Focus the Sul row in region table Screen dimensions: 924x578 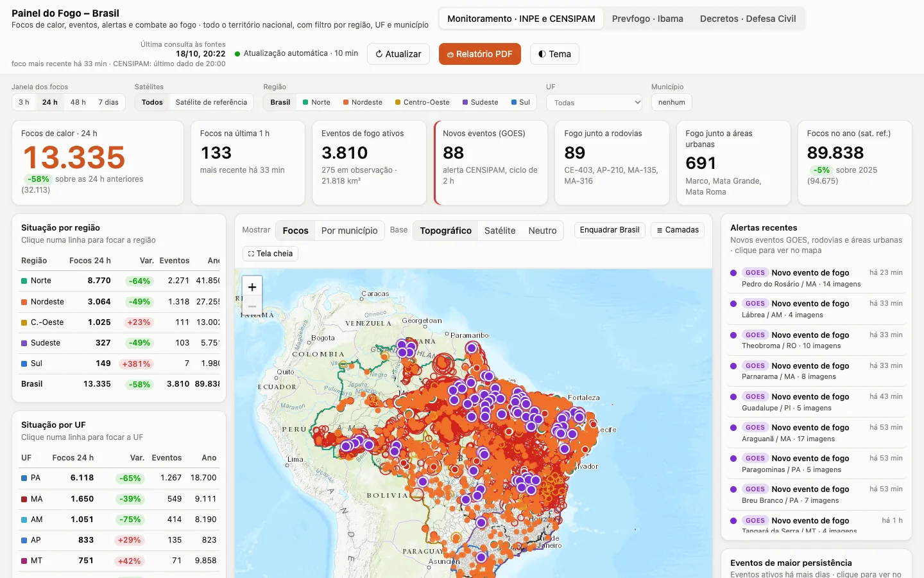119,363
